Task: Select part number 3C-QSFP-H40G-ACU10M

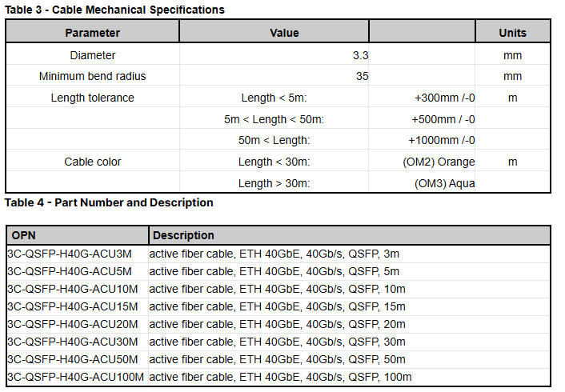Action: [x=72, y=289]
